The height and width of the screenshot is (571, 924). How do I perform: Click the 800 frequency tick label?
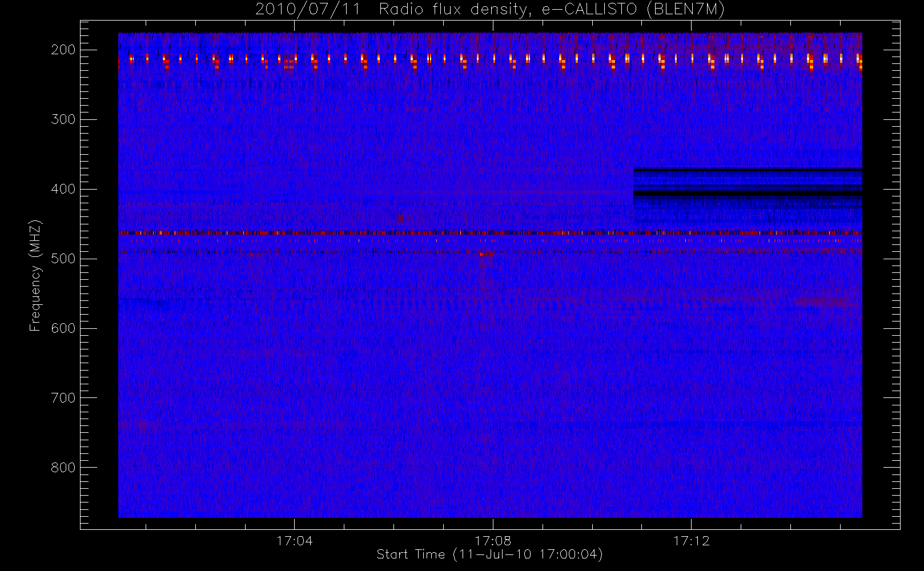(x=63, y=468)
